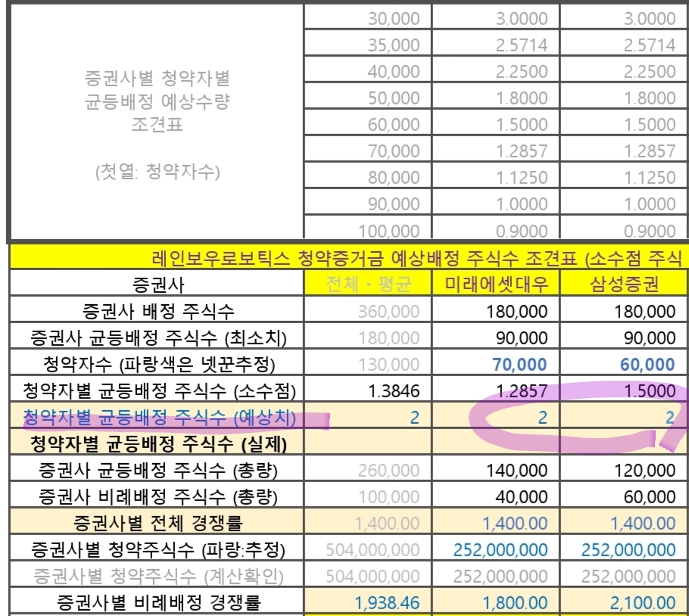Select the 2,100.00 삼성증권 proportional ratio
689x616 pixels.
pyautogui.click(x=624, y=601)
